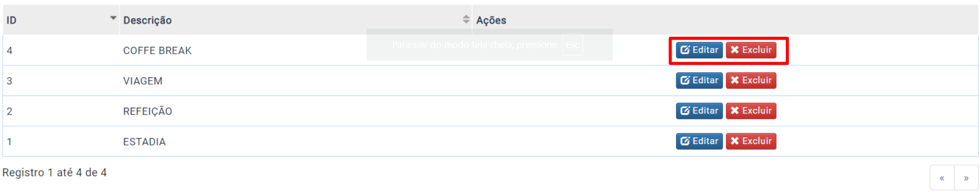The width and height of the screenshot is (980, 192).
Task: Click the Ações column header
Action: coord(725,20)
